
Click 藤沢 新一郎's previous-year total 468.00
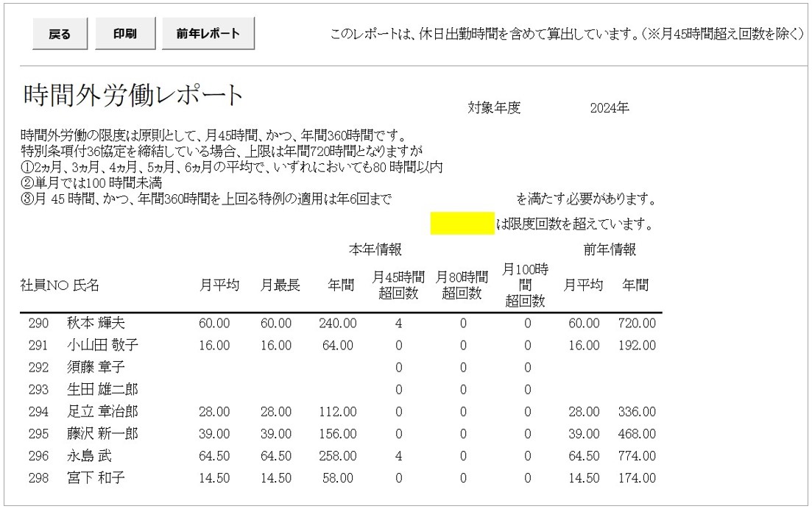point(637,433)
